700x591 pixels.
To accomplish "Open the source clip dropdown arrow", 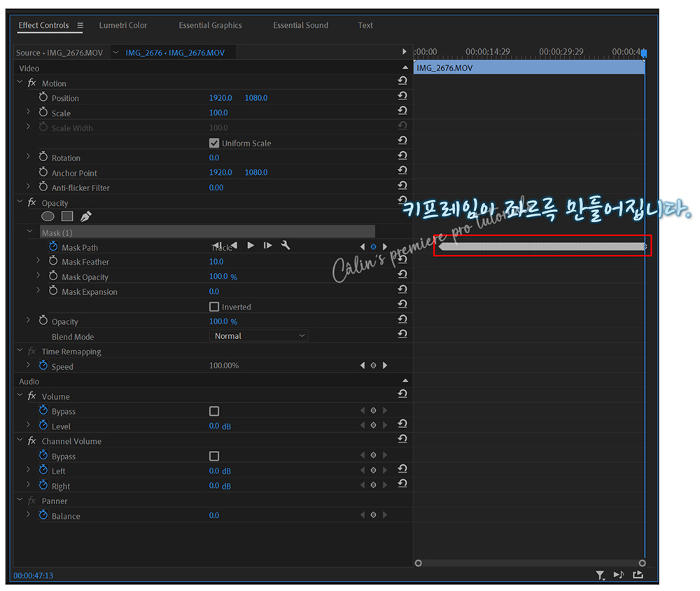I will [x=115, y=53].
